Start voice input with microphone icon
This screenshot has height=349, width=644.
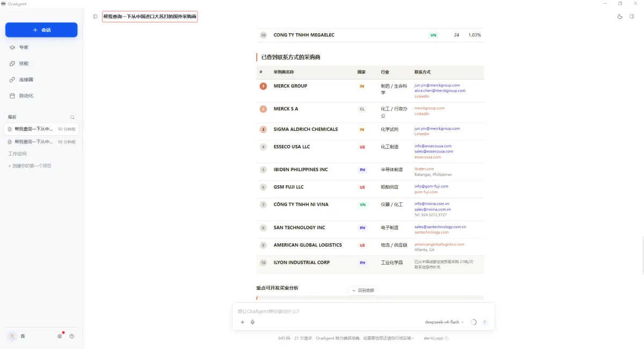coord(252,322)
